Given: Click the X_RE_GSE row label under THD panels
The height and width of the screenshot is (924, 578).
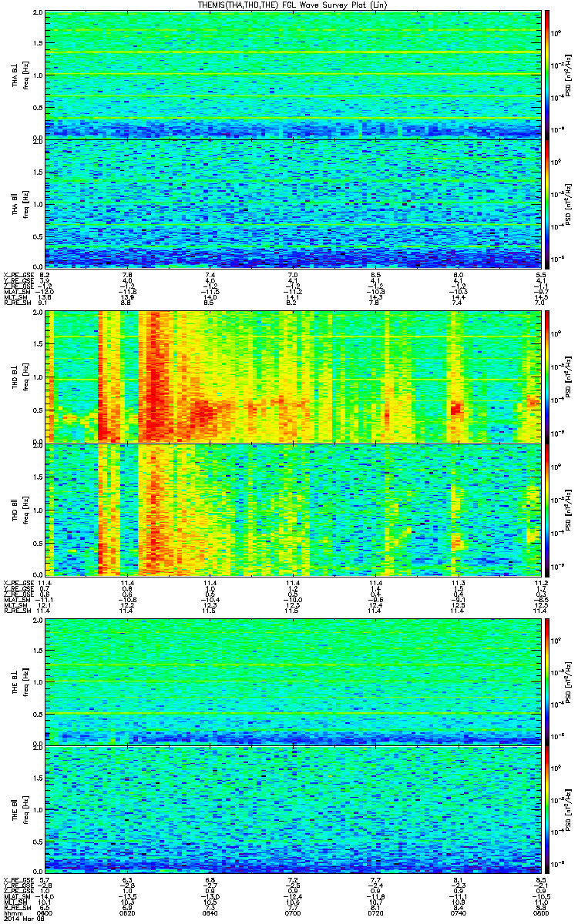Looking at the screenshot, I should point(18,583).
